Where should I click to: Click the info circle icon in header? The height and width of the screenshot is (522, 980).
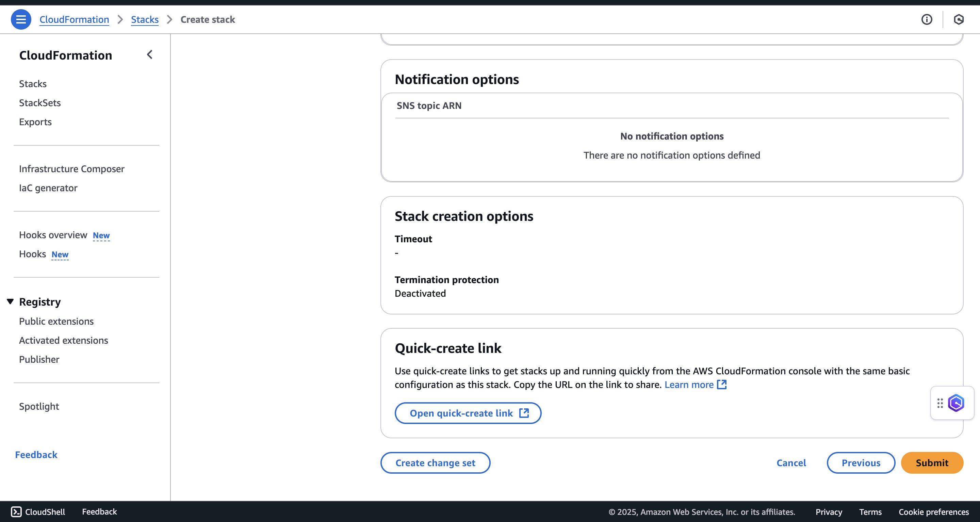pos(927,19)
